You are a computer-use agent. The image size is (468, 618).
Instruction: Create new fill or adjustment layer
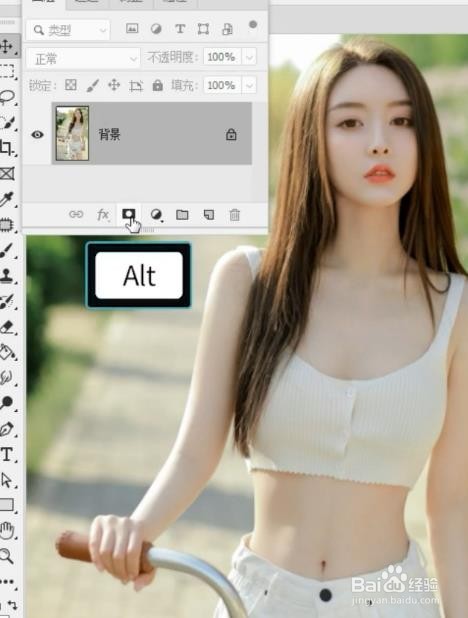156,215
